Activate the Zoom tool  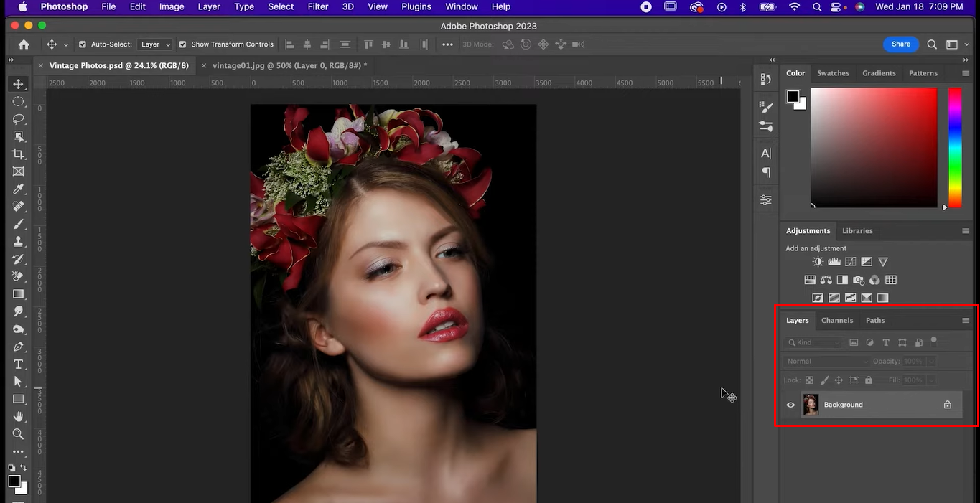(19, 433)
